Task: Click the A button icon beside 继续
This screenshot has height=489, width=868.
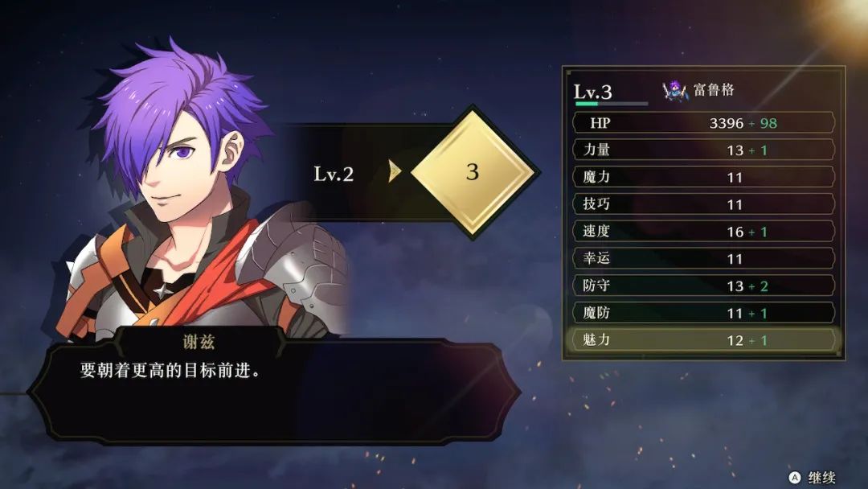Action: pyautogui.click(x=795, y=478)
